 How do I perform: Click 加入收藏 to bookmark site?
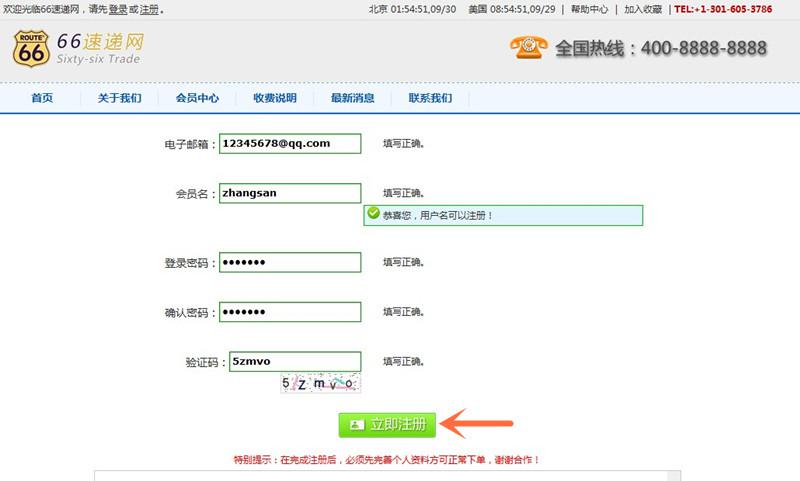[644, 9]
